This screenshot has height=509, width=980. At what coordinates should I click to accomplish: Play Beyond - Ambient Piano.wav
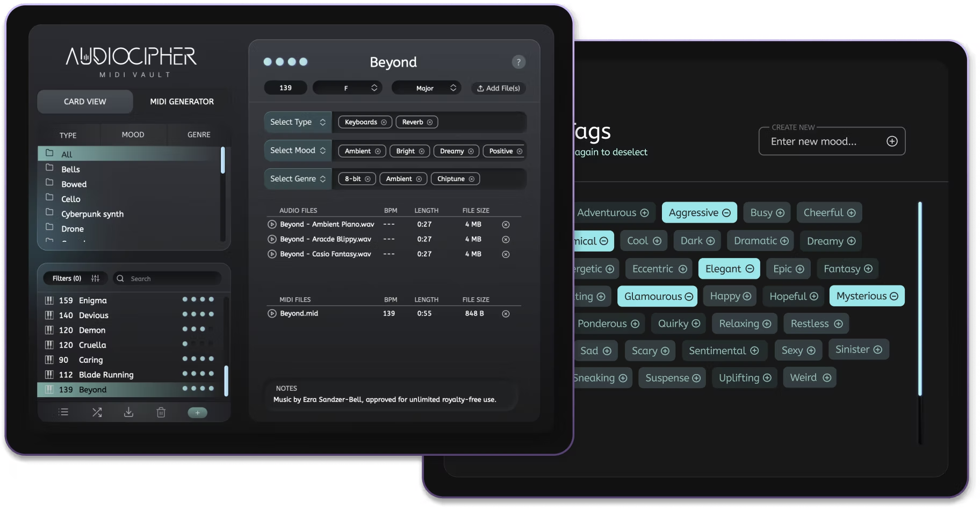click(272, 224)
